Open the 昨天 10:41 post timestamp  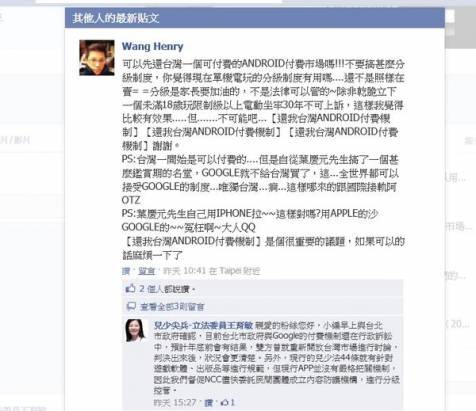pos(184,271)
